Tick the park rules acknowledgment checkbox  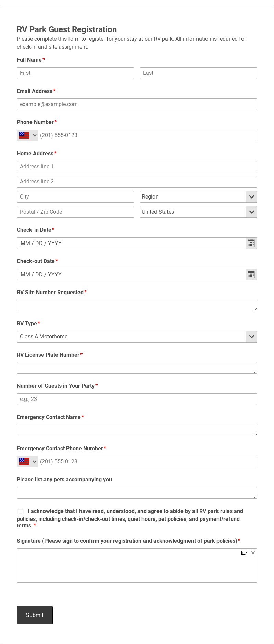tap(21, 511)
